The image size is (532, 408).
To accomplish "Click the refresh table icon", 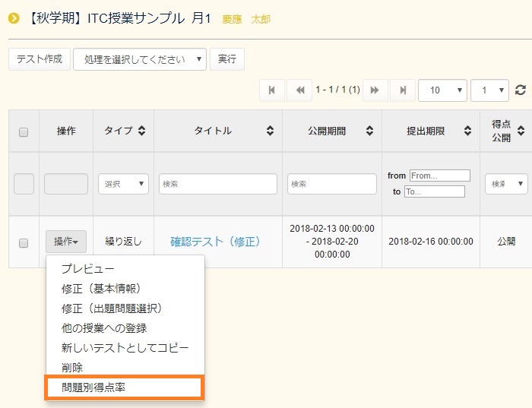I will pyautogui.click(x=521, y=90).
